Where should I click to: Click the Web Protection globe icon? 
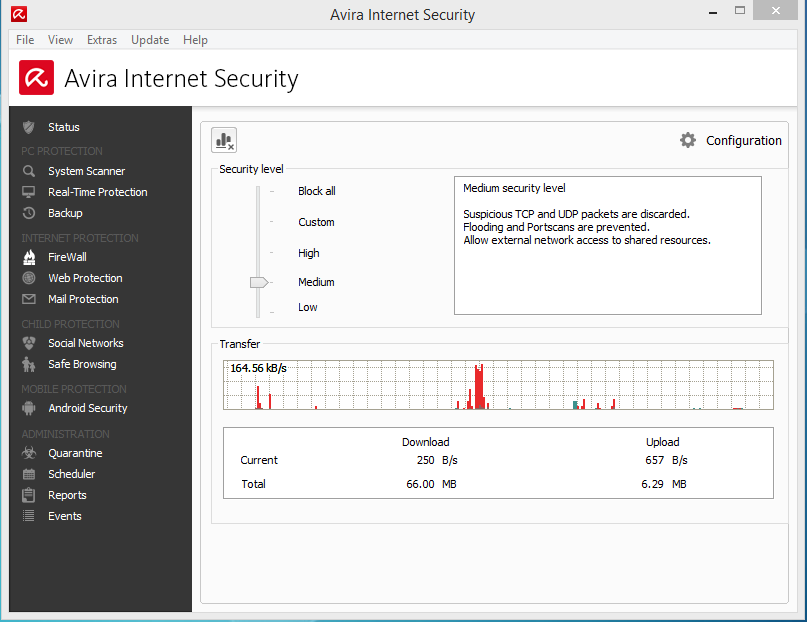(29, 278)
